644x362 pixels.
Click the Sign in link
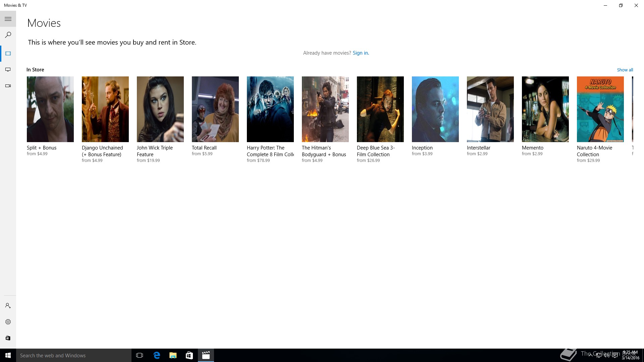pyautogui.click(x=361, y=53)
